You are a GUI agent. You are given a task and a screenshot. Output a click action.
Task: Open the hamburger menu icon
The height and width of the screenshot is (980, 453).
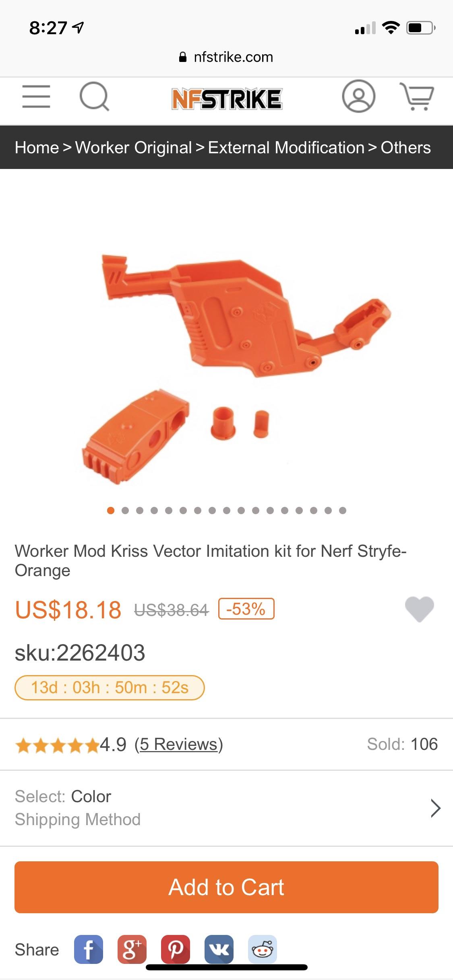click(36, 97)
